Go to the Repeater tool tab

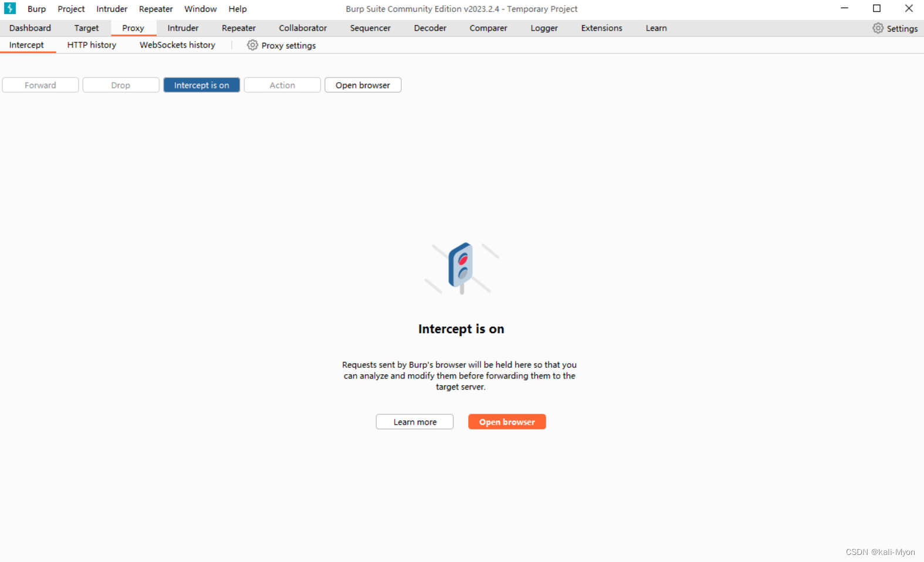[239, 28]
